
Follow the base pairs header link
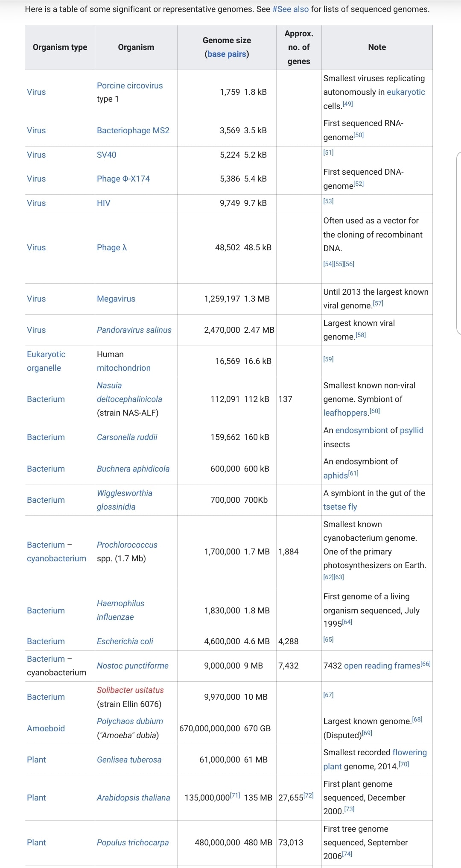pos(227,54)
